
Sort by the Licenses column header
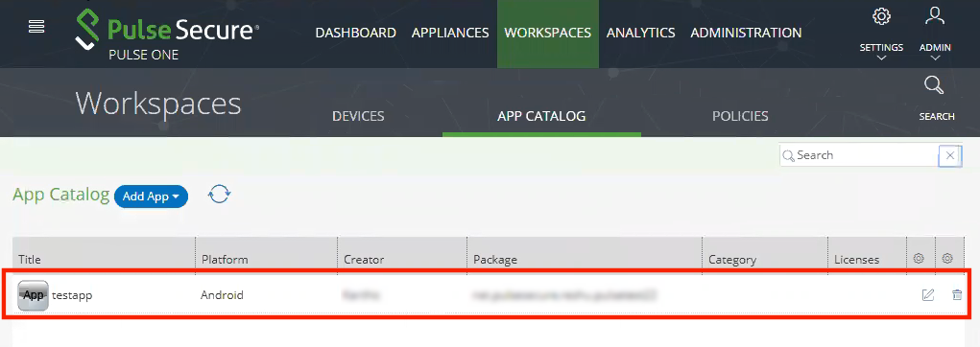(x=856, y=260)
